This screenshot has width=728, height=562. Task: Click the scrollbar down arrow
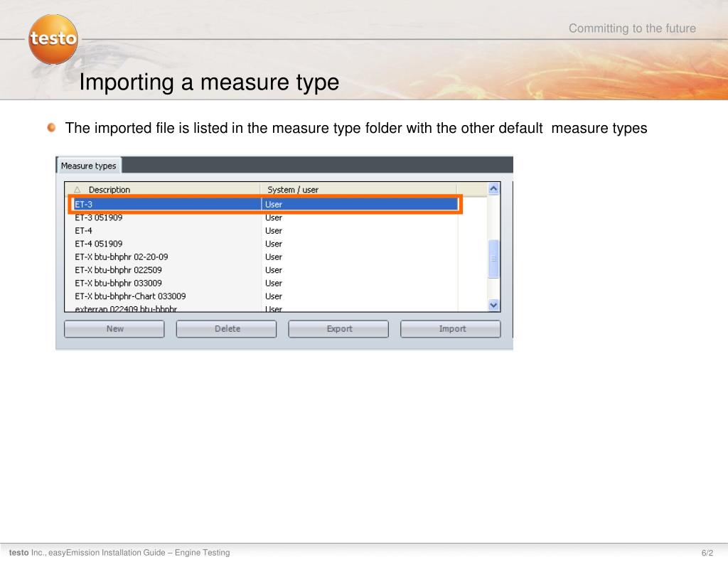click(x=493, y=305)
